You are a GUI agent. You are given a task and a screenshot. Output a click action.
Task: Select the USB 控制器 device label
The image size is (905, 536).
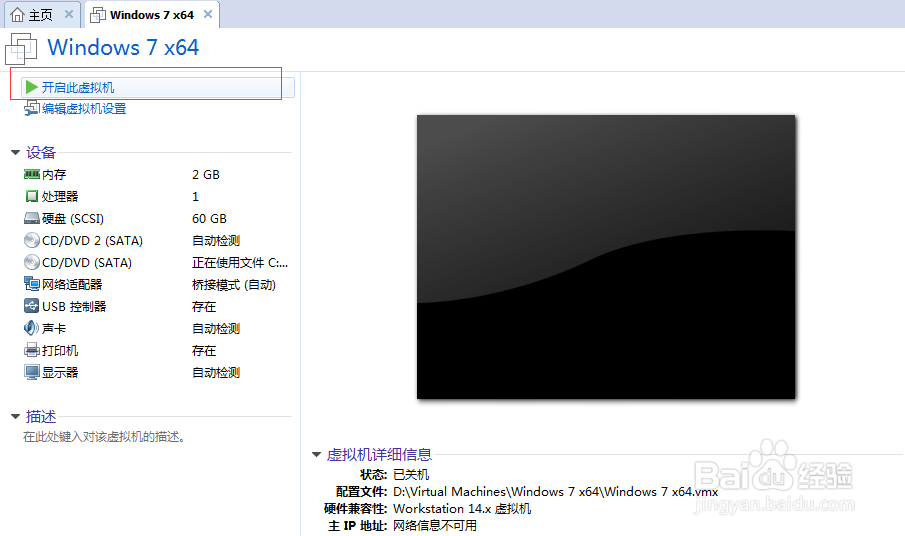74,306
